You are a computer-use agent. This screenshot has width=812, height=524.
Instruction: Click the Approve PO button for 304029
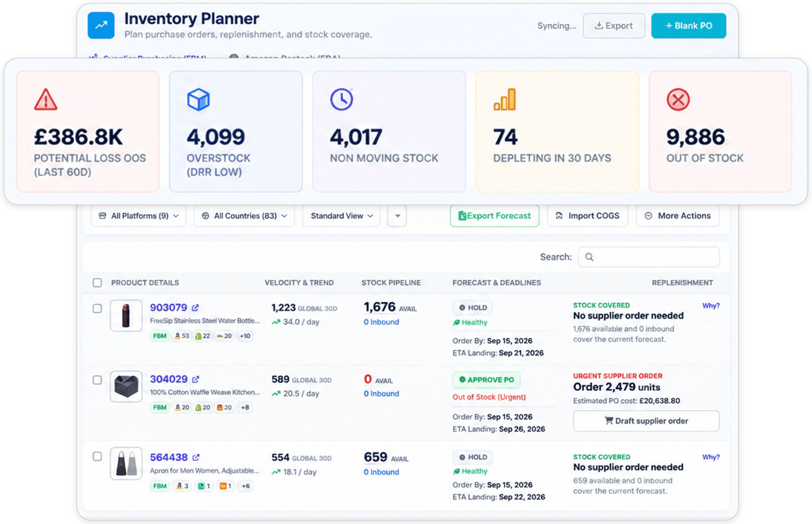[x=487, y=380]
